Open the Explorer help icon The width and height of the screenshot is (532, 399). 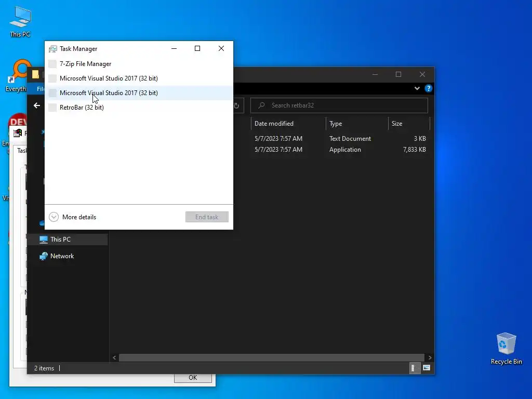429,88
